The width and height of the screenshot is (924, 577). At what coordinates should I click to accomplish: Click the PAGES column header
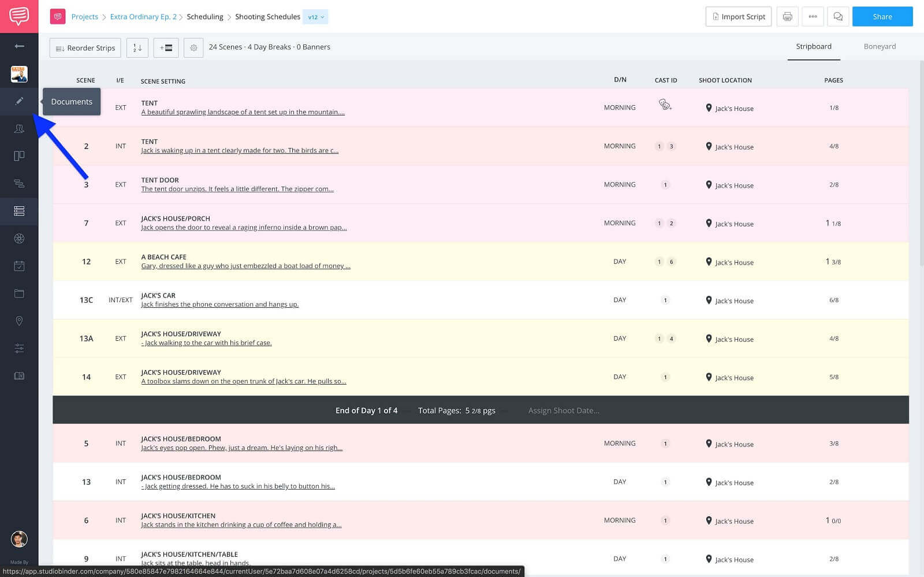[833, 80]
